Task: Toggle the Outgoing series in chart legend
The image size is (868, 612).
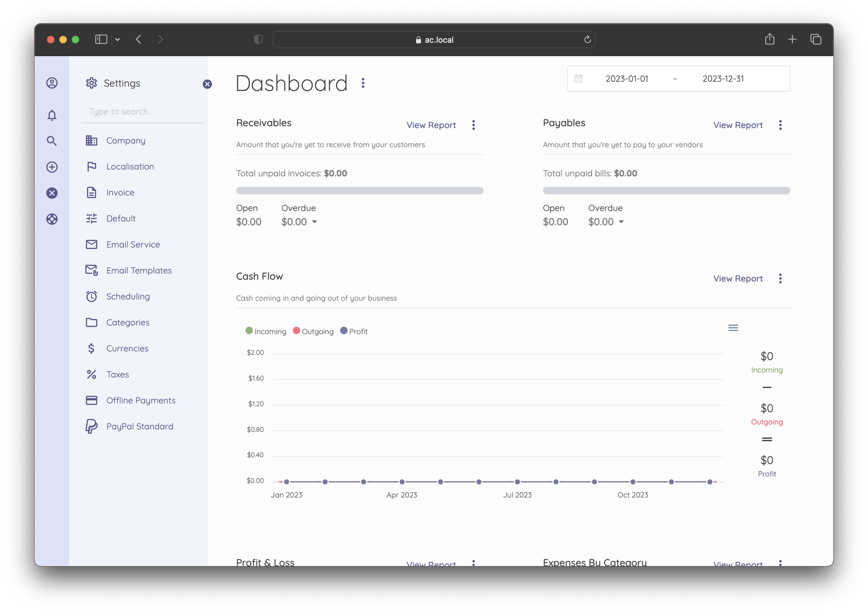Action: point(313,331)
